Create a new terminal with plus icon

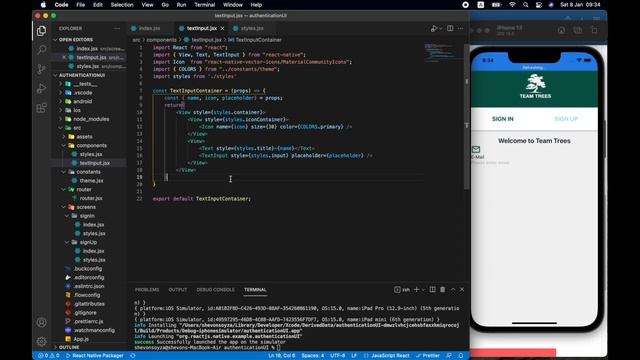pyautogui.click(x=417, y=289)
